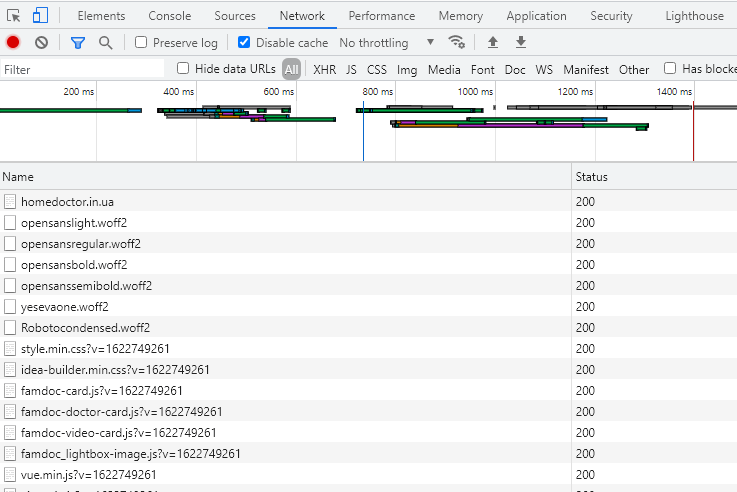This screenshot has width=737, height=492.
Task: Click into the Filter text field
Action: point(82,70)
